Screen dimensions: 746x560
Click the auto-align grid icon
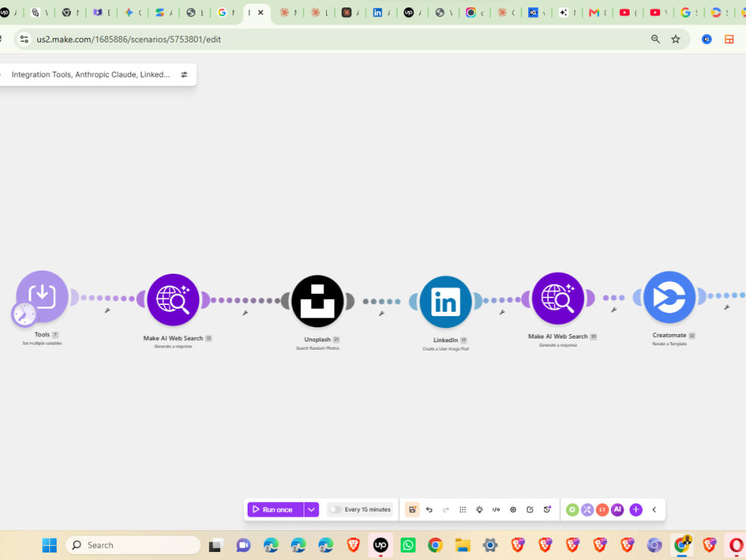(x=463, y=509)
